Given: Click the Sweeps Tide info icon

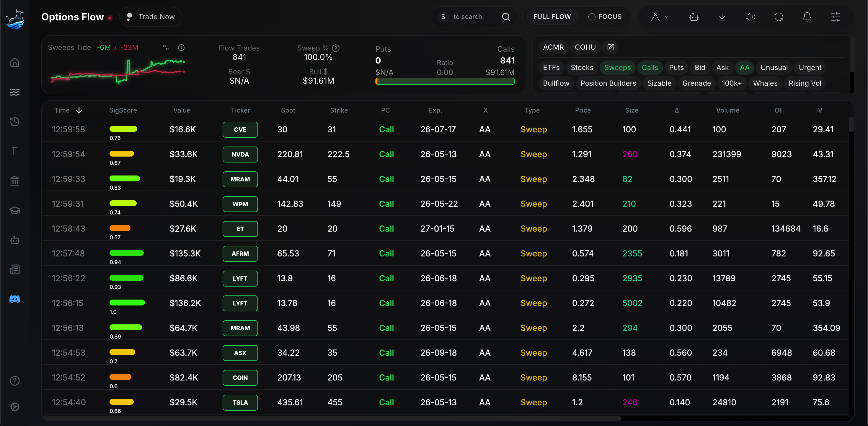Looking at the screenshot, I should [x=181, y=48].
